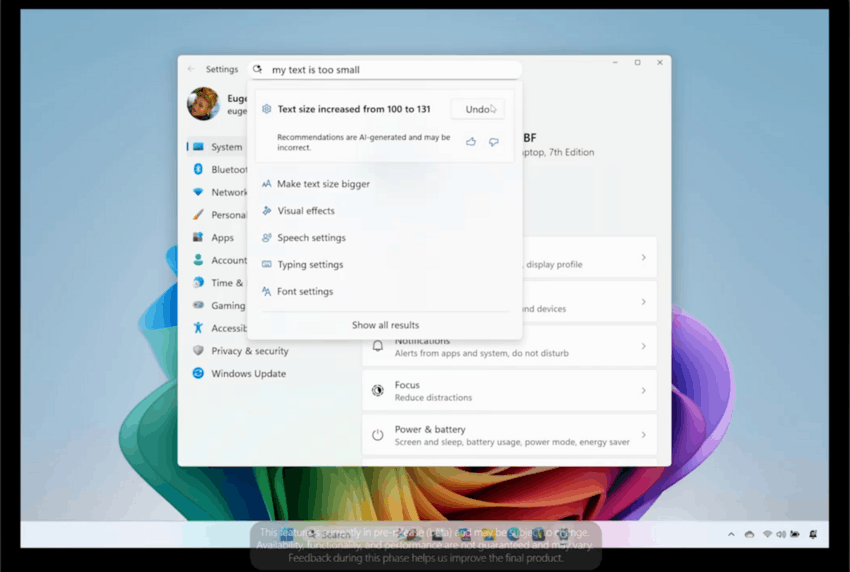Viewport: 850px width, 572px height.
Task: Open the Visual effects search result
Action: 385,211
